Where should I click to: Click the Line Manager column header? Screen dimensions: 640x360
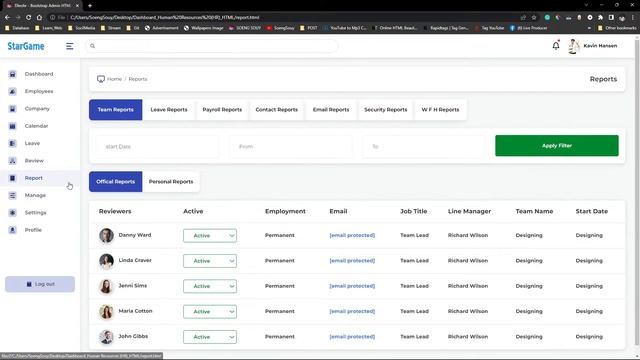coord(469,211)
